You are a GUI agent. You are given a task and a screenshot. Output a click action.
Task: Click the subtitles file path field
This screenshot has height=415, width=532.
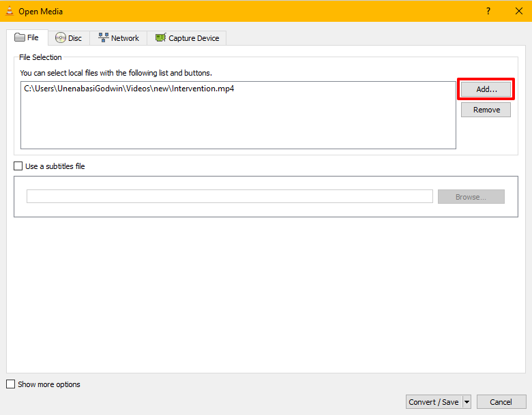pos(230,197)
